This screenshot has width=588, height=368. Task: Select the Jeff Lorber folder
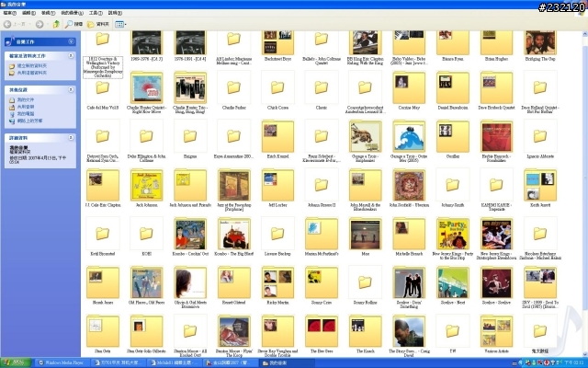pos(277,187)
